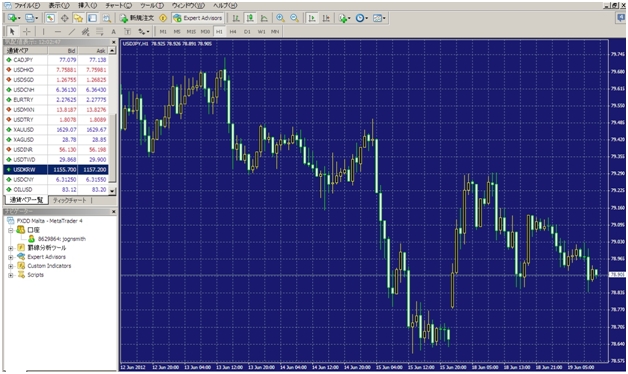The height and width of the screenshot is (374, 628).
Task: Click the 新規注文 new order button
Action: pyautogui.click(x=137, y=18)
